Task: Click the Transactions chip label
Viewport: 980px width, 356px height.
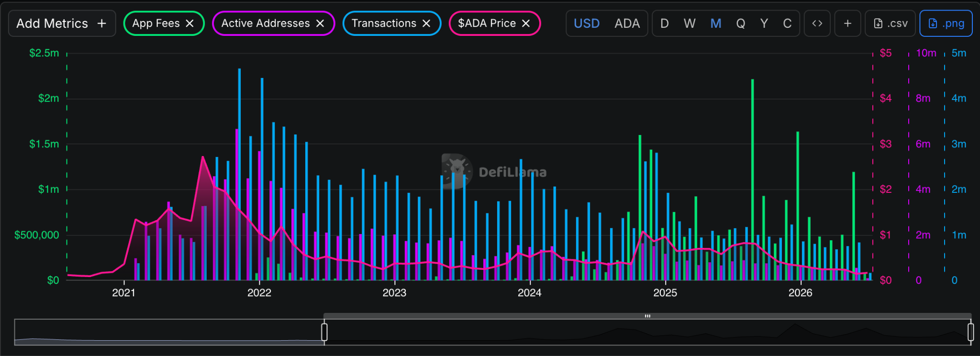Action: coord(384,23)
